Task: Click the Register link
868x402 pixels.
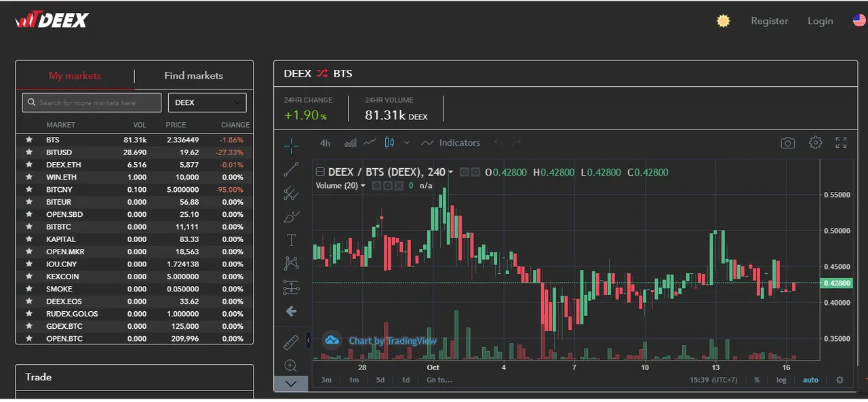Action: point(770,21)
